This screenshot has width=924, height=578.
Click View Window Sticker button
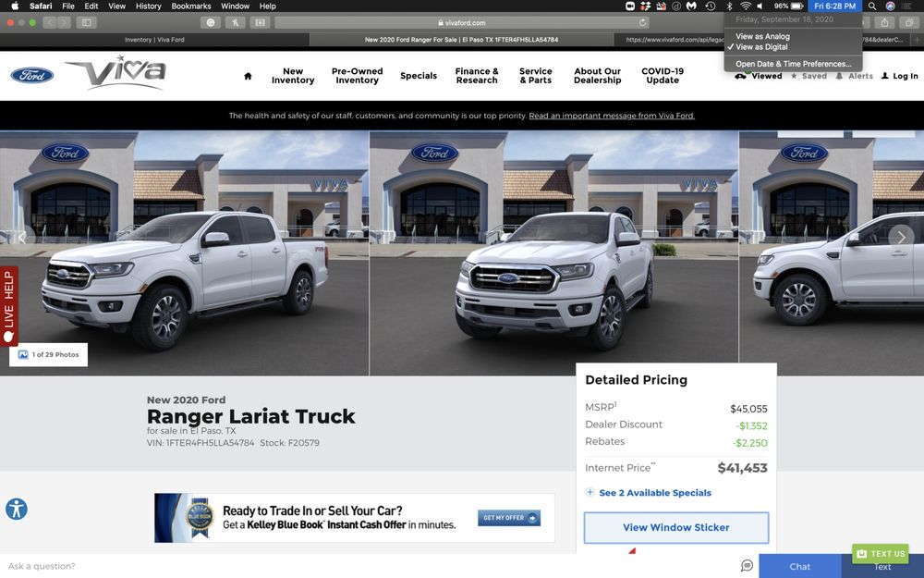tap(676, 527)
